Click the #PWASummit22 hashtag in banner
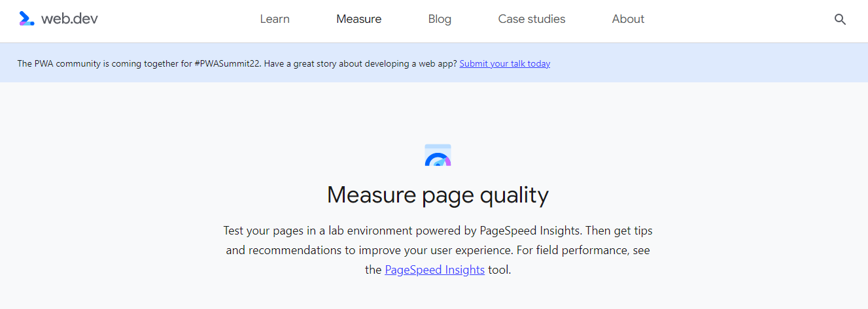 (x=228, y=63)
